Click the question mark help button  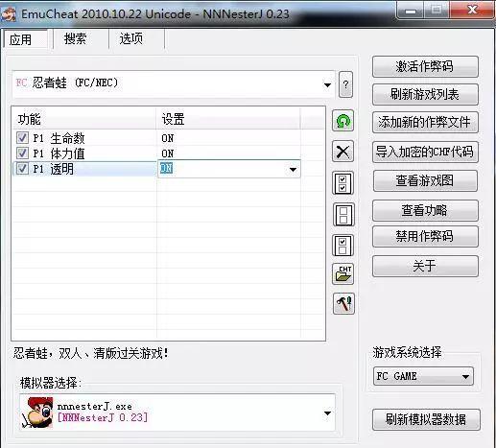[x=345, y=84]
